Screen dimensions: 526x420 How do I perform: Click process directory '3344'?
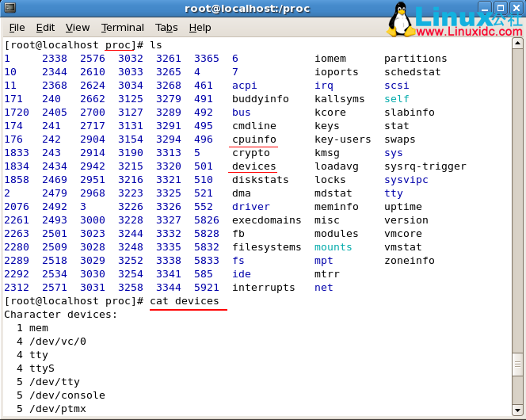[x=169, y=288]
